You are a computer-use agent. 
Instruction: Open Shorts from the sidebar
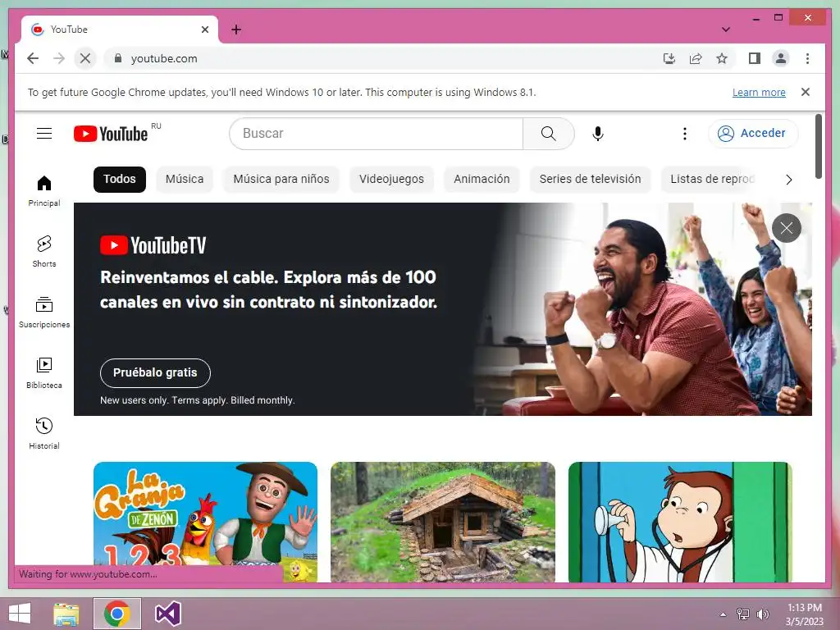coord(44,251)
